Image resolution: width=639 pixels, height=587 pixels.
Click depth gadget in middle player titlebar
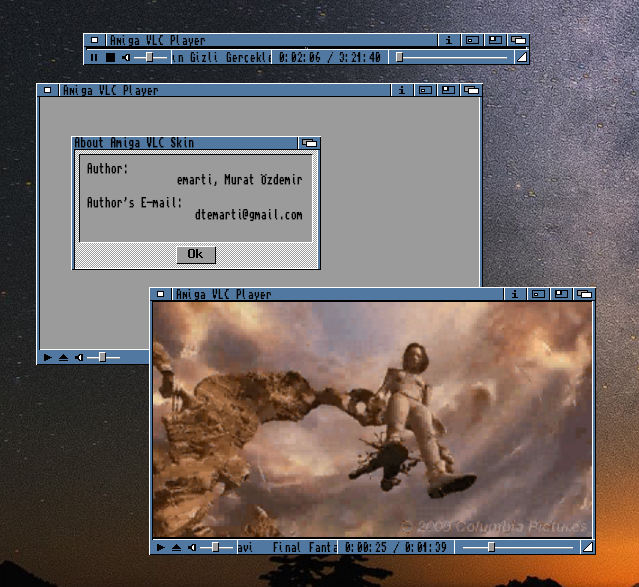(x=472, y=90)
